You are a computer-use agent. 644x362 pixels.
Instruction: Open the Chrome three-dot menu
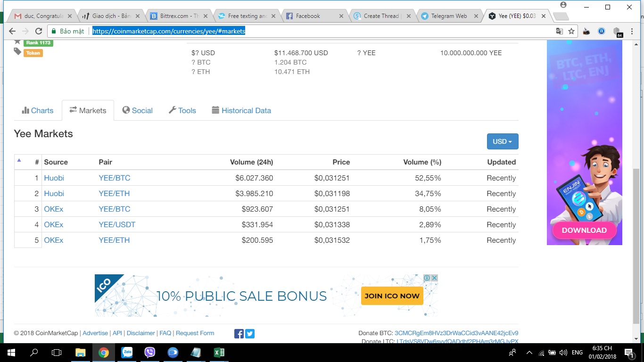[x=633, y=31]
